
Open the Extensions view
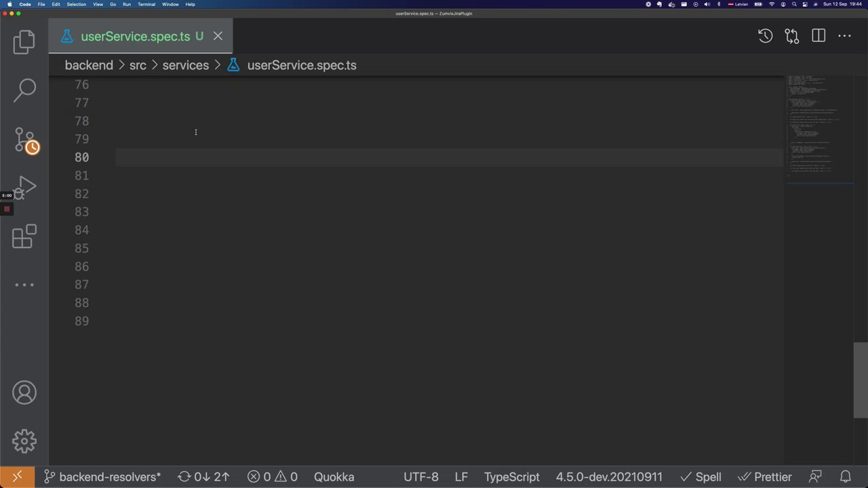click(24, 237)
